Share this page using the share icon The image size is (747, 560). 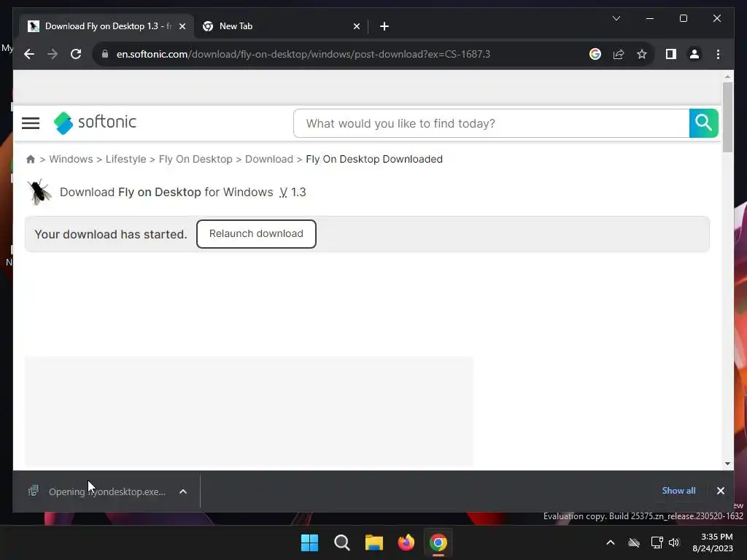tap(619, 54)
